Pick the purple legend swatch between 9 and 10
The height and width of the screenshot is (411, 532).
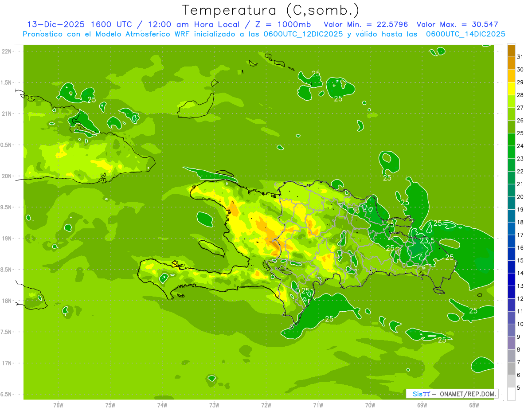pos(511,330)
